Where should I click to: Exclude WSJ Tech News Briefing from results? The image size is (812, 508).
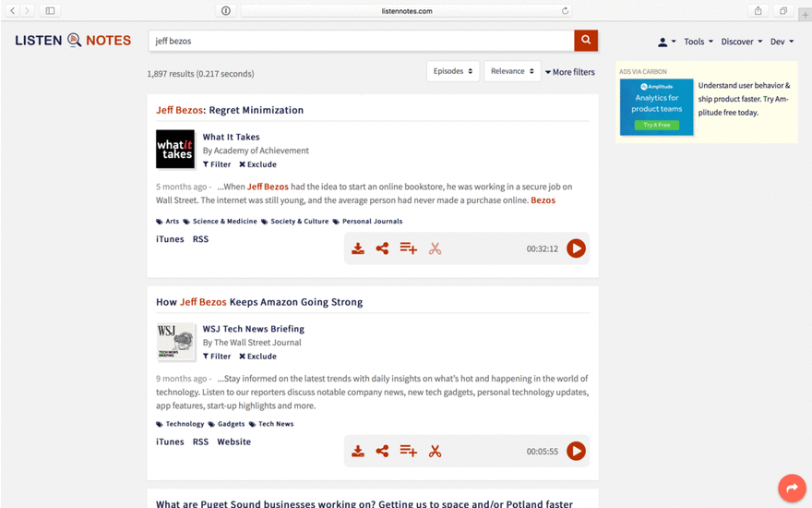coord(257,357)
